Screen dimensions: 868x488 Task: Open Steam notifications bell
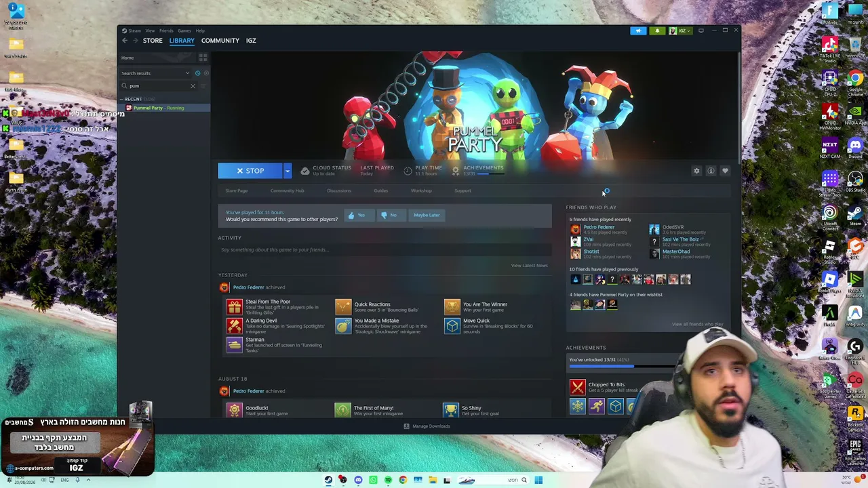657,30
